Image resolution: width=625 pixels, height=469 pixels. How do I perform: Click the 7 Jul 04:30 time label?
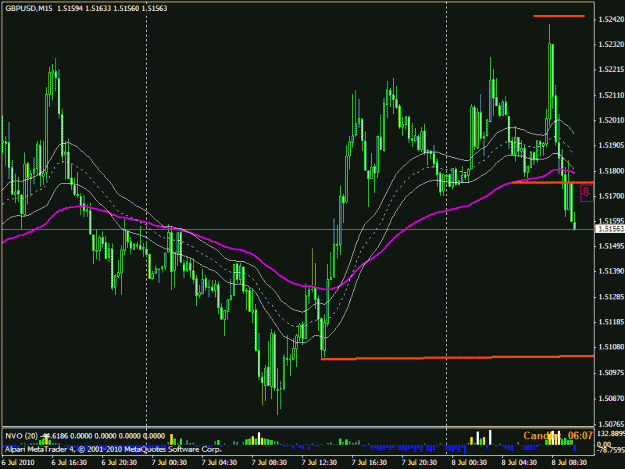(x=219, y=463)
